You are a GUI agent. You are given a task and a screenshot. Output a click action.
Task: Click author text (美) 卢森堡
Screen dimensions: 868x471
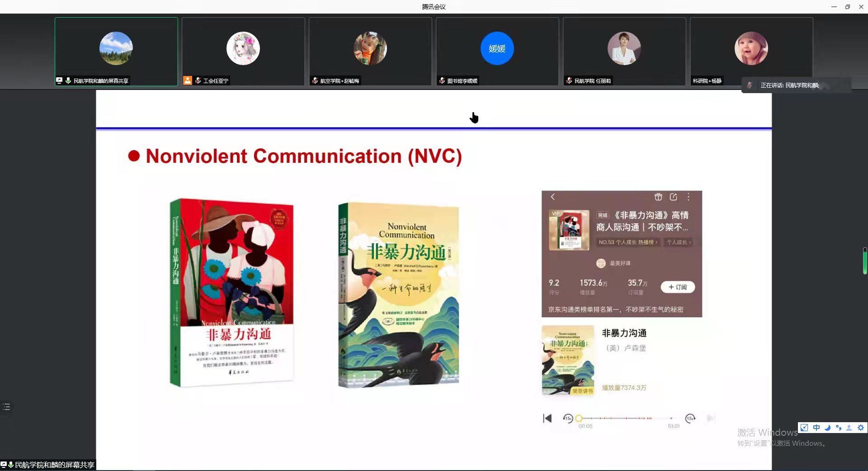(626, 348)
